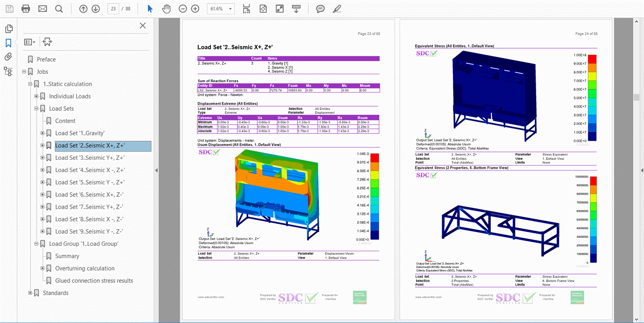Click the Zoom in plus button
Screen dimensions: 644x323
click(x=195, y=8)
